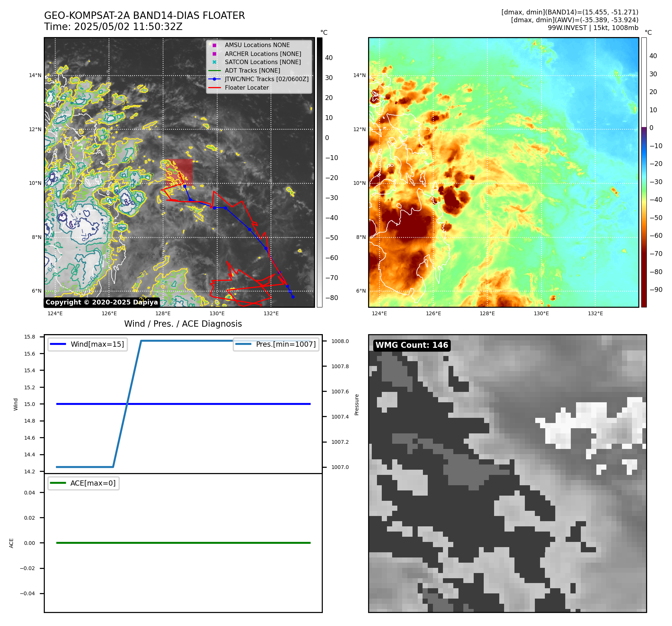
Task: Click the magenta ARCHER legend marker
Action: point(214,54)
